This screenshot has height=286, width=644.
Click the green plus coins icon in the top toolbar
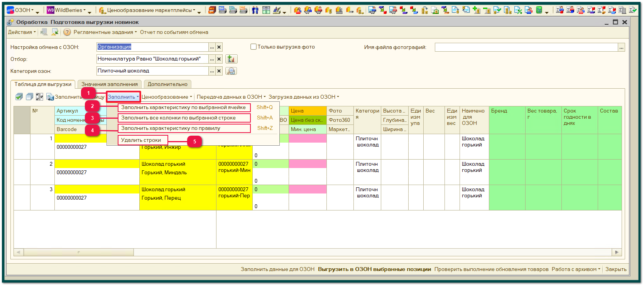[x=477, y=10]
